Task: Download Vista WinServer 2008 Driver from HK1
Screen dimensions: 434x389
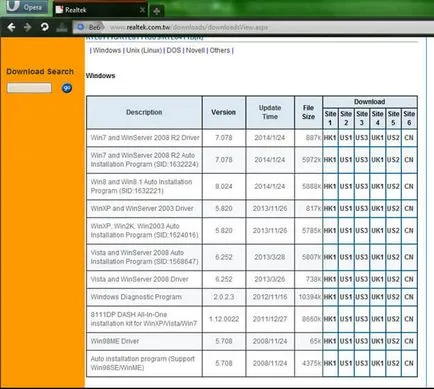Action: coord(330,279)
